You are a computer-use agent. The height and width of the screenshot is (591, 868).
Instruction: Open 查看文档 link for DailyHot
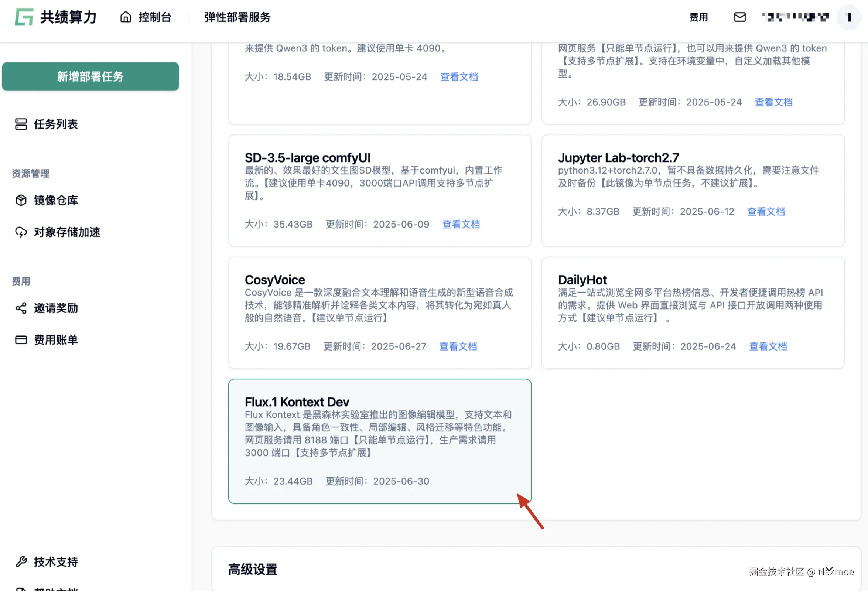(x=768, y=346)
